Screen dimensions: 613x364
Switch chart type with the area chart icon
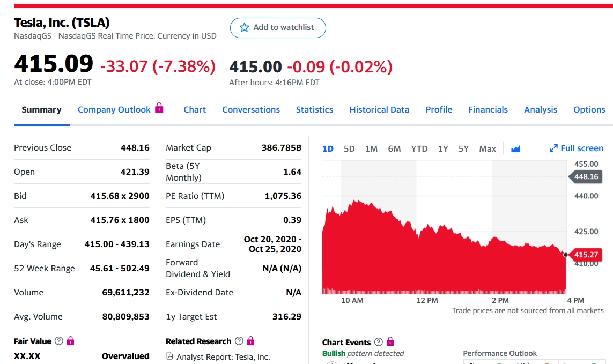tap(515, 149)
